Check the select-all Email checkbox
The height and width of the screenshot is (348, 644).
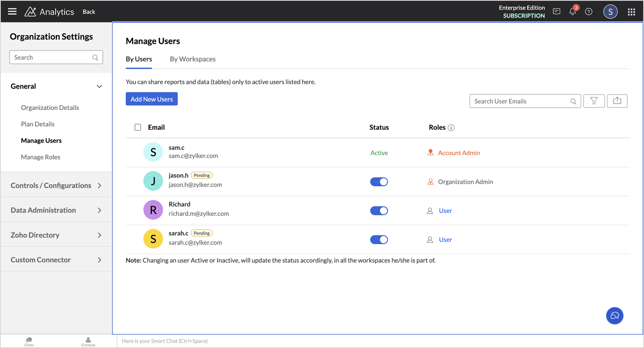(x=138, y=127)
